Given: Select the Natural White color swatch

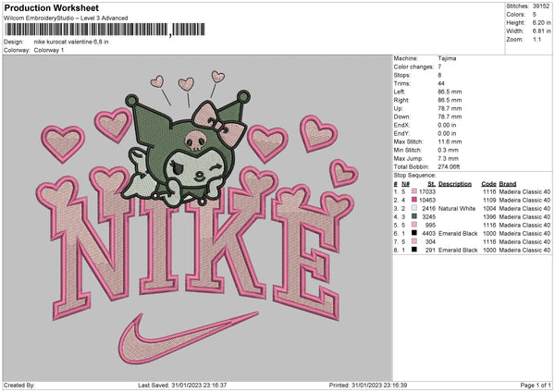Looking at the screenshot, I should 414,208.
